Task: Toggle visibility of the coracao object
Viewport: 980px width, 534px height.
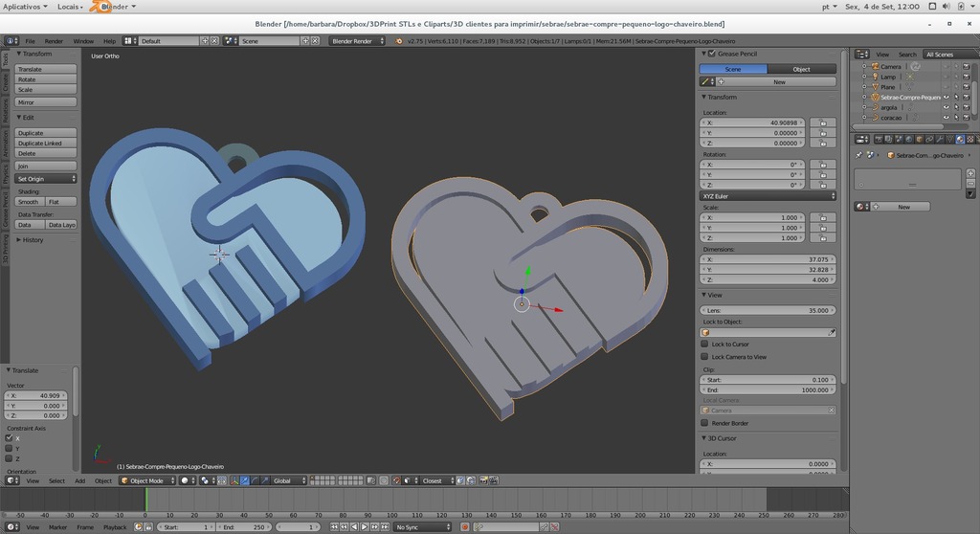Action: tap(947, 117)
